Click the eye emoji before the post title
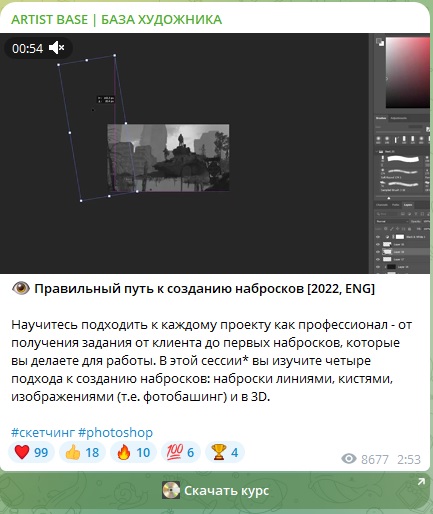 [21, 288]
